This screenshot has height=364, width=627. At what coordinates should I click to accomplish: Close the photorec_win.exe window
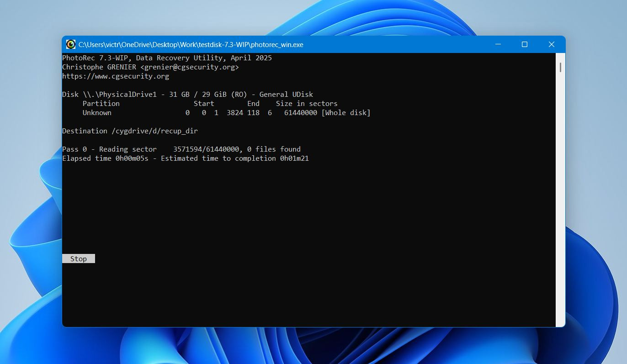coord(551,44)
